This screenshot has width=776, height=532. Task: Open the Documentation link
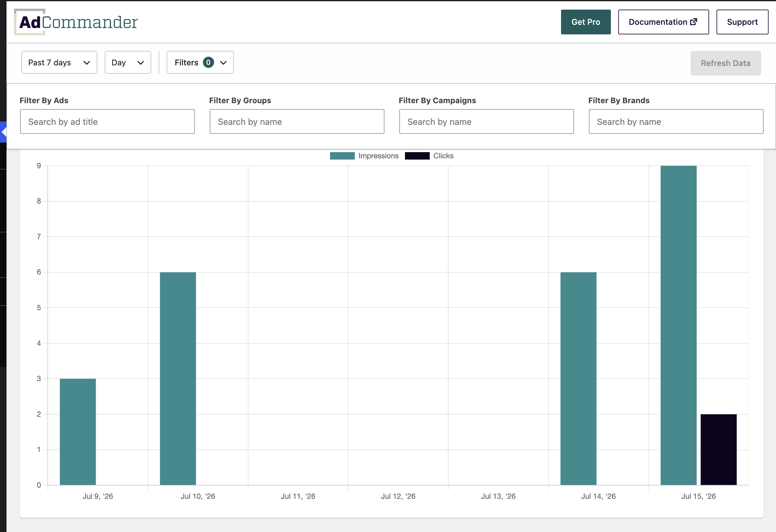(x=663, y=22)
